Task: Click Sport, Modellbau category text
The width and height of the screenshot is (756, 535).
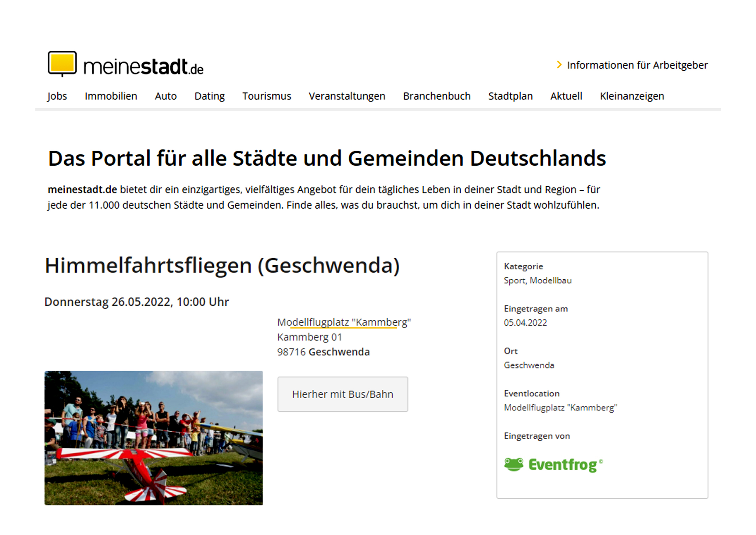Action: coord(537,280)
